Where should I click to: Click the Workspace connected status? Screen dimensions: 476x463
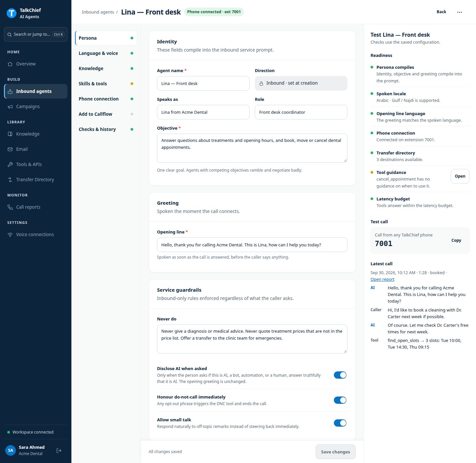point(30,432)
